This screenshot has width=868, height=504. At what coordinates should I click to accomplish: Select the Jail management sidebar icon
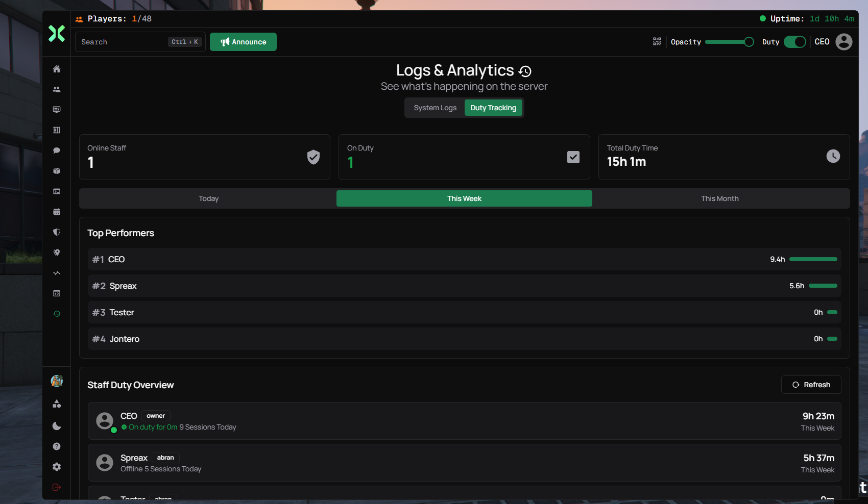tap(56, 130)
